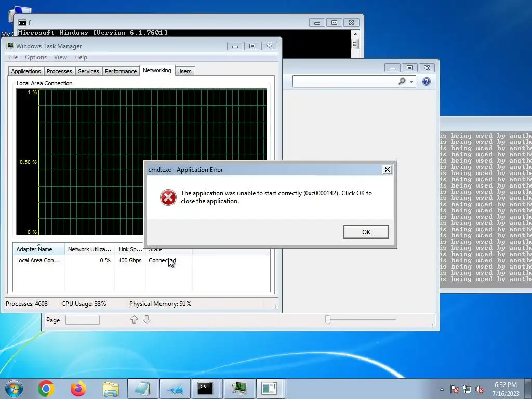Viewport: 532px width, 399px height.
Task: Sort by Adapter Name column header
Action: point(38,249)
